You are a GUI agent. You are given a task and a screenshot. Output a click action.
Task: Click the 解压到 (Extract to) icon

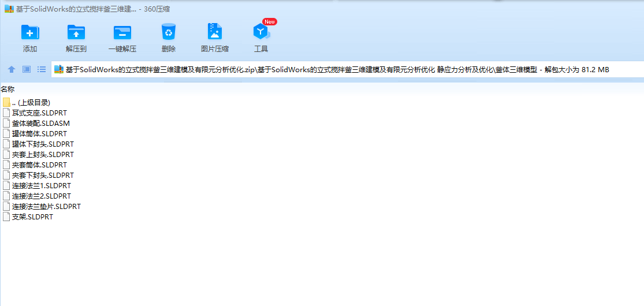pos(76,32)
